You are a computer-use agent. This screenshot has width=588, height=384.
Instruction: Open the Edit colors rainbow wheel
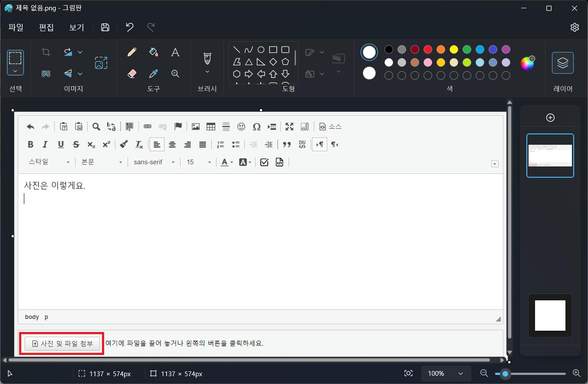point(528,63)
